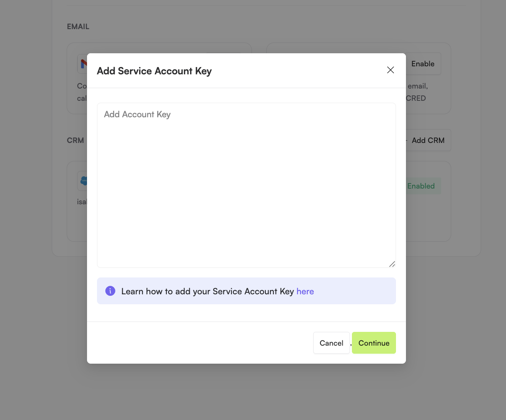Click the 'Learn how to add' banner text

tap(207, 291)
